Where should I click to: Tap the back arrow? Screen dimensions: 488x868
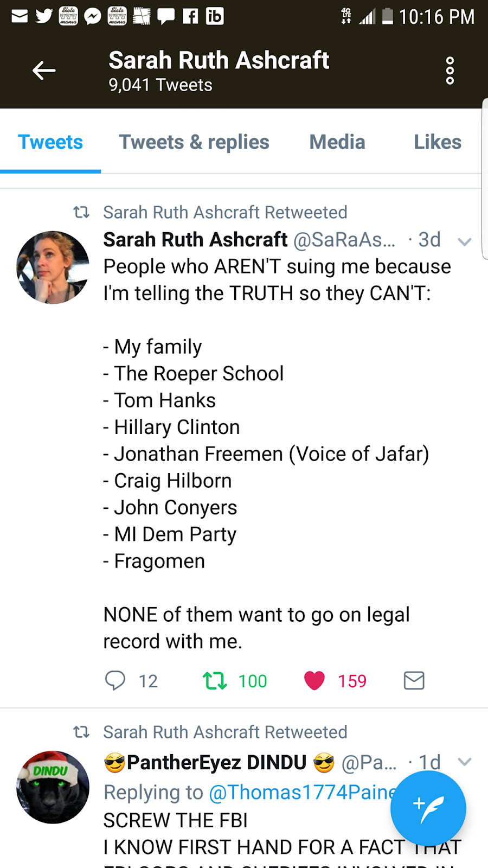pos(44,71)
